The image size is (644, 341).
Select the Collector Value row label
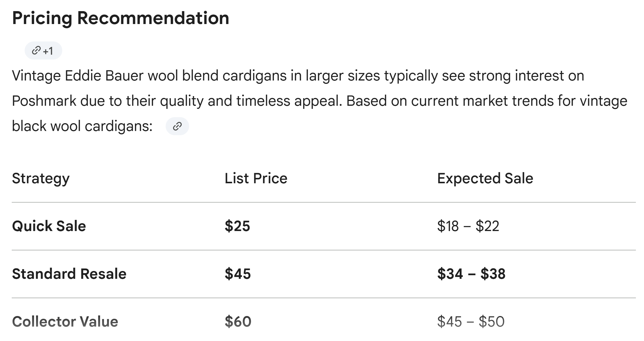click(65, 321)
